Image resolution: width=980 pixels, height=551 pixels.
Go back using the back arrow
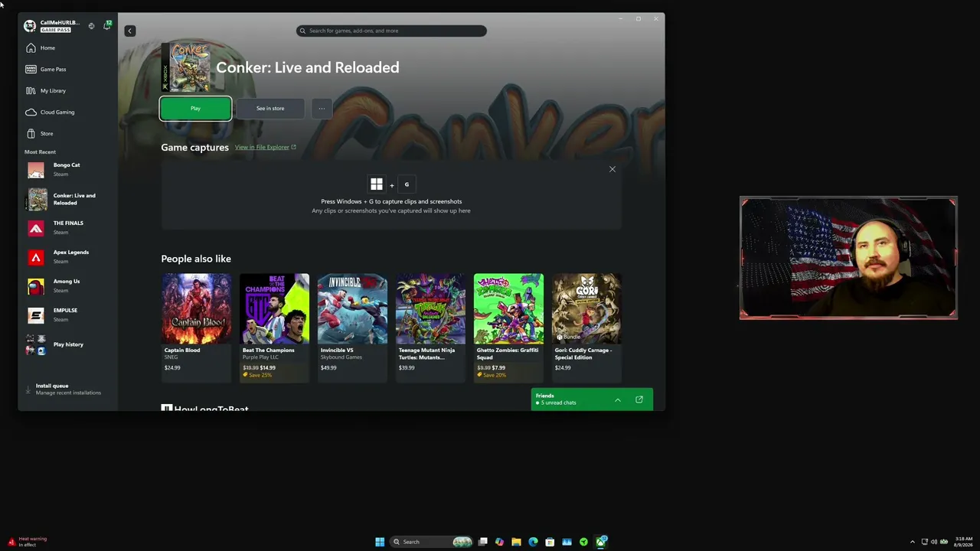(129, 31)
